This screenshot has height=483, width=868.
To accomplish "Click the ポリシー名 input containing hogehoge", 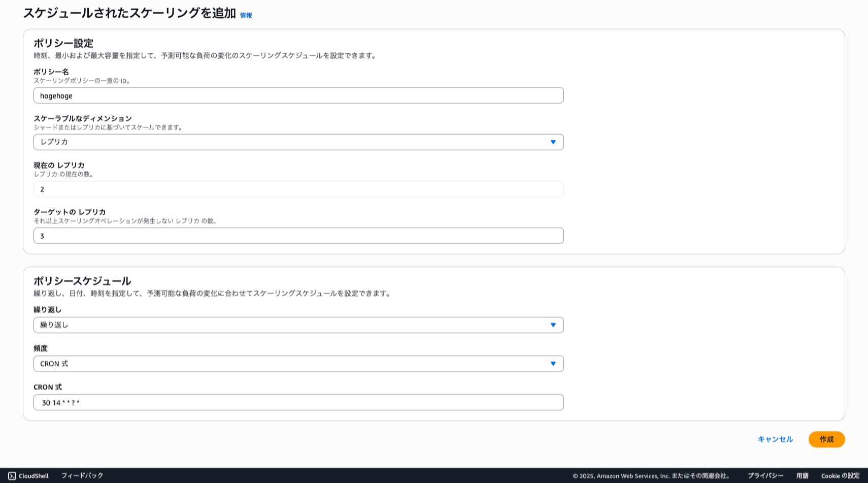I will (298, 95).
